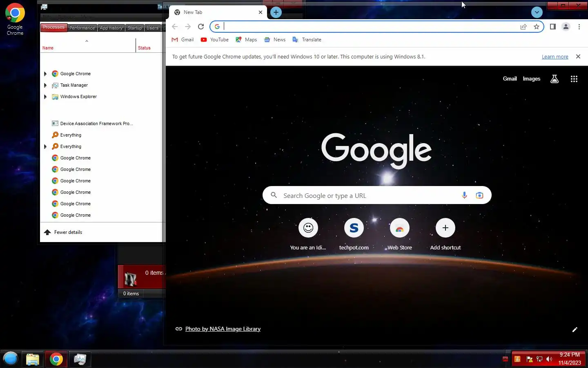Open Translate bookmark
Image resolution: width=588 pixels, height=368 pixels.
tap(307, 40)
